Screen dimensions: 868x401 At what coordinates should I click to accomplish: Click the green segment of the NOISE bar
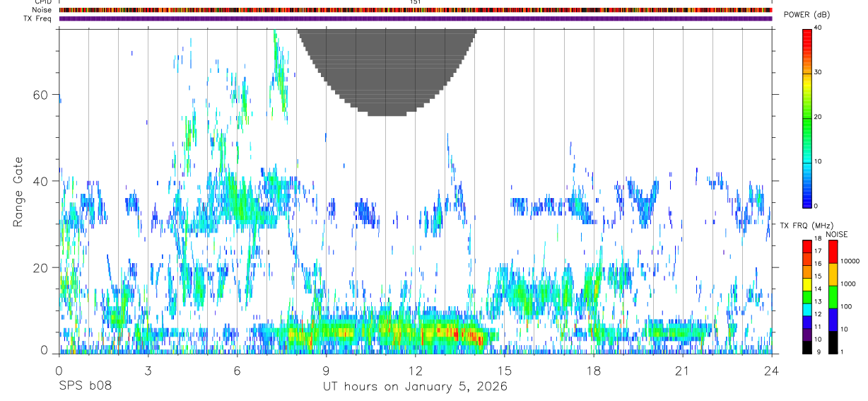pos(832,297)
